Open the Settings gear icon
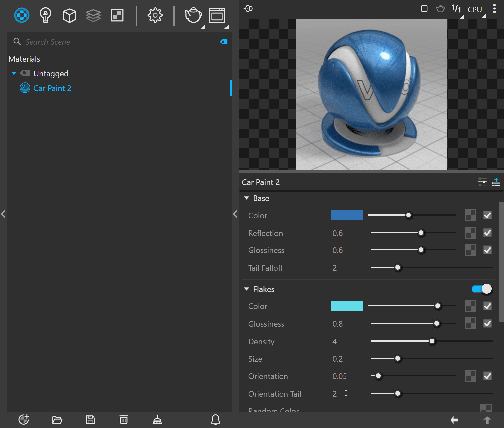 pos(155,15)
